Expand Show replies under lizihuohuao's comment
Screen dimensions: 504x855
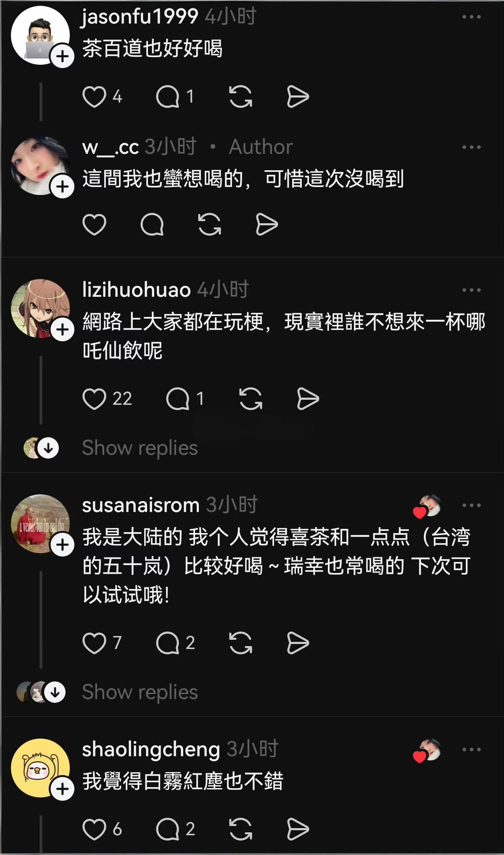pos(140,448)
